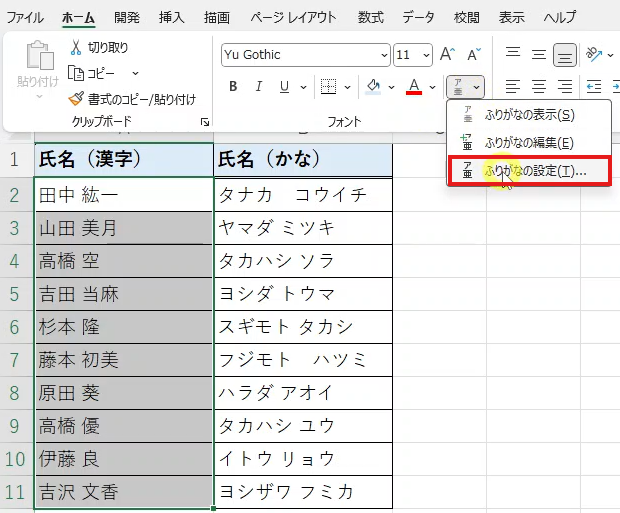The image size is (620, 513).
Task: Expand the copy (コピー) dropdown arrow
Action: 135,72
